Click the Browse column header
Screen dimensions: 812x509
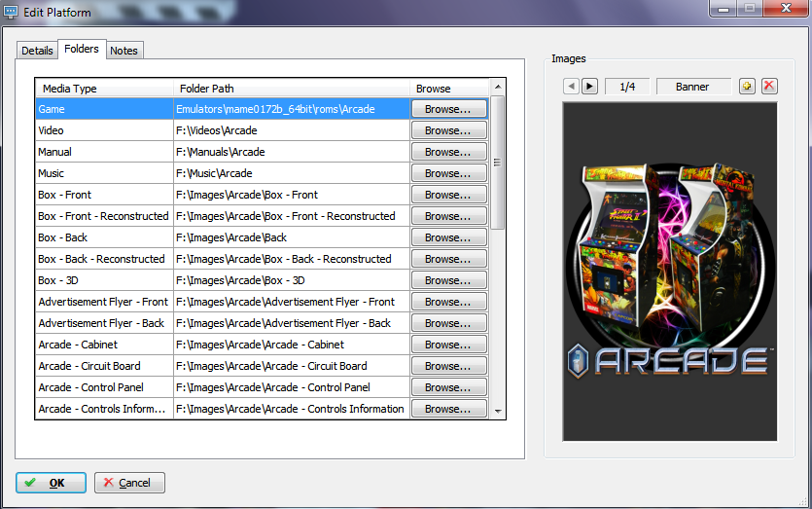449,89
